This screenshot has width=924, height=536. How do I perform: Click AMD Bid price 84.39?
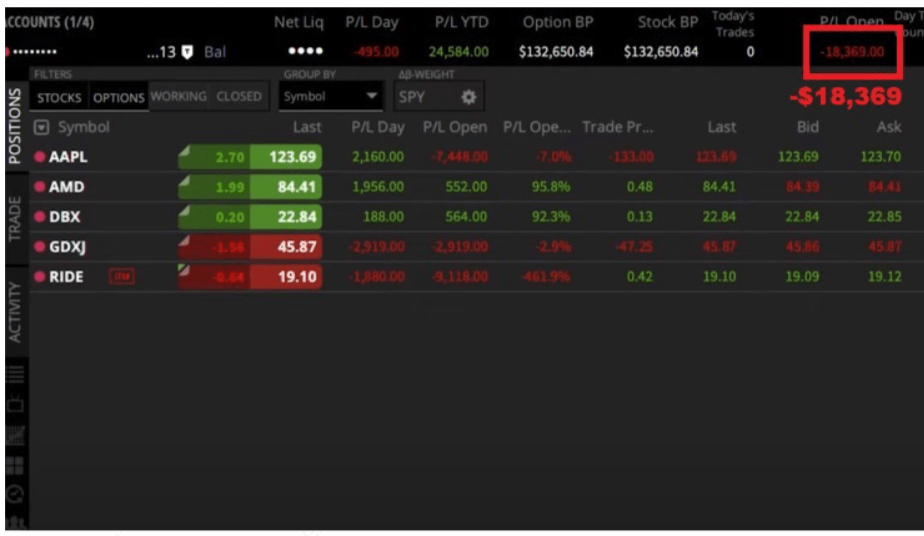pyautogui.click(x=802, y=187)
